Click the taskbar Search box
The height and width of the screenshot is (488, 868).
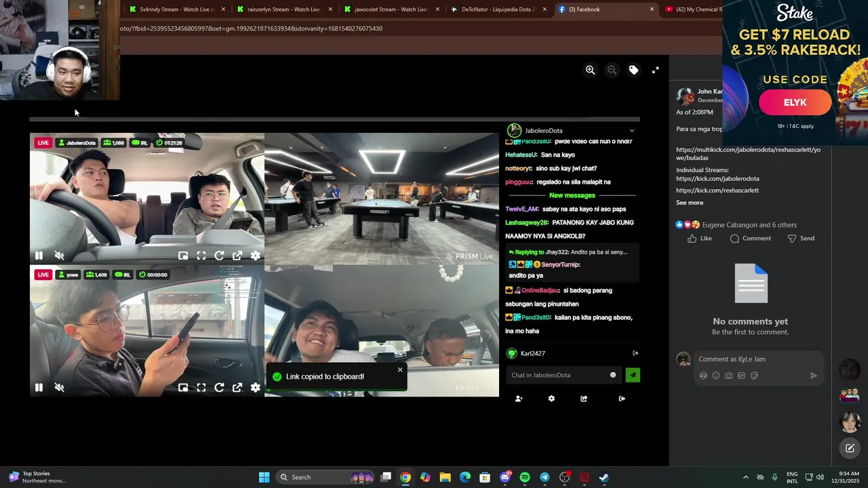pyautogui.click(x=326, y=477)
